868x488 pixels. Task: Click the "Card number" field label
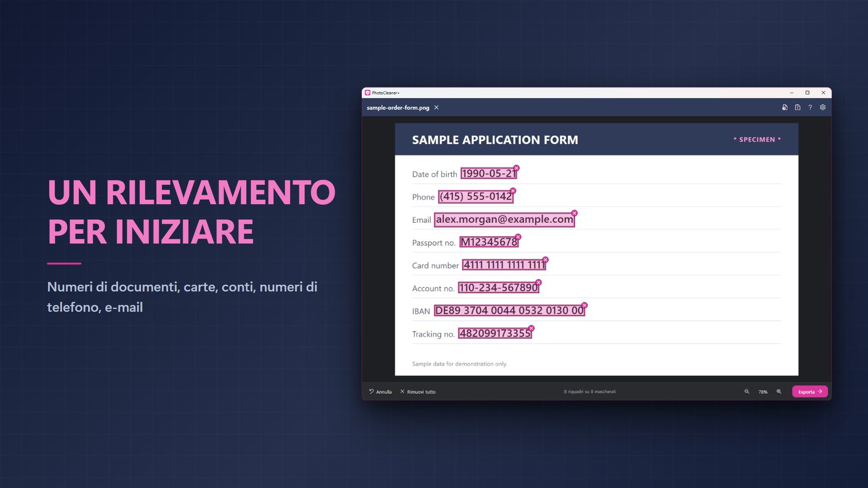point(436,266)
